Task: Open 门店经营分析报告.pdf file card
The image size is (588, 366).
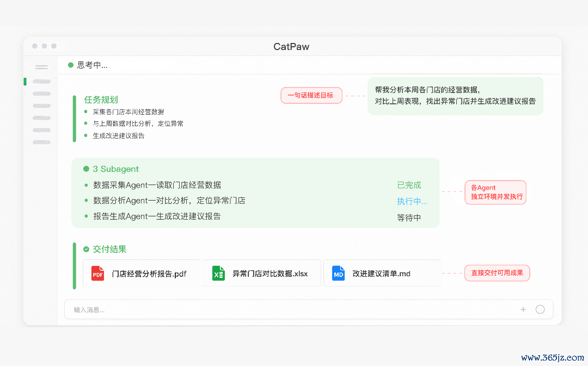Action: click(142, 273)
